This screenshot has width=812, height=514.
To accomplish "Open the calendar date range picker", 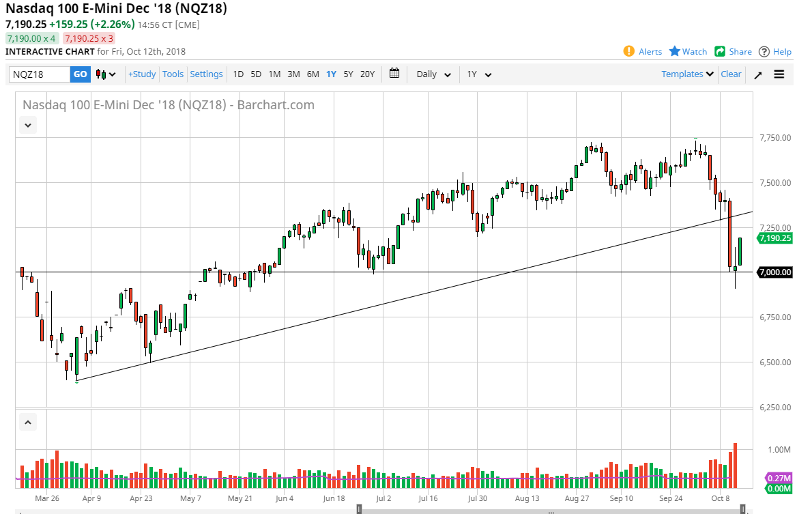I will point(394,74).
